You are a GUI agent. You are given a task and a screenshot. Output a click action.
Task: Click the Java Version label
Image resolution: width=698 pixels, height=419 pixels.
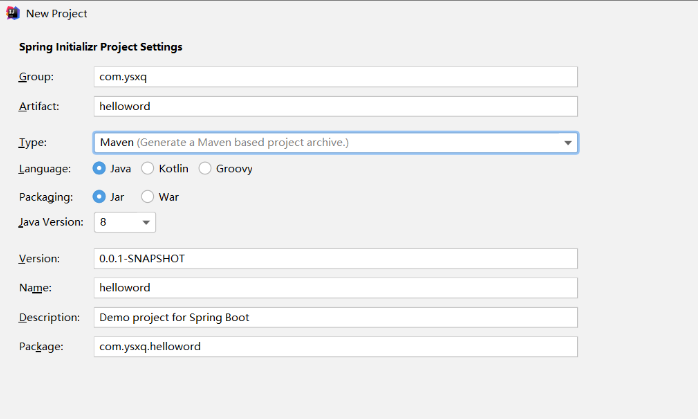(50, 222)
